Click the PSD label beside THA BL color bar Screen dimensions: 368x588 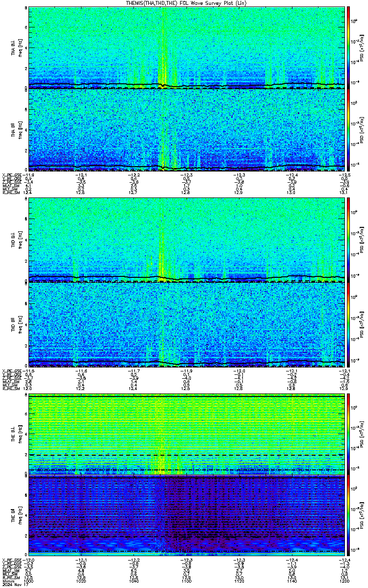coord(362,48)
